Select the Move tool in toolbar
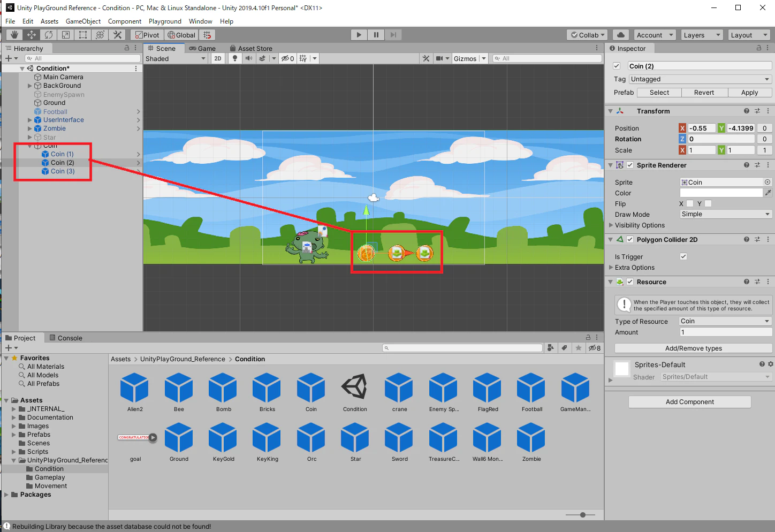This screenshot has width=775, height=532. click(x=32, y=35)
